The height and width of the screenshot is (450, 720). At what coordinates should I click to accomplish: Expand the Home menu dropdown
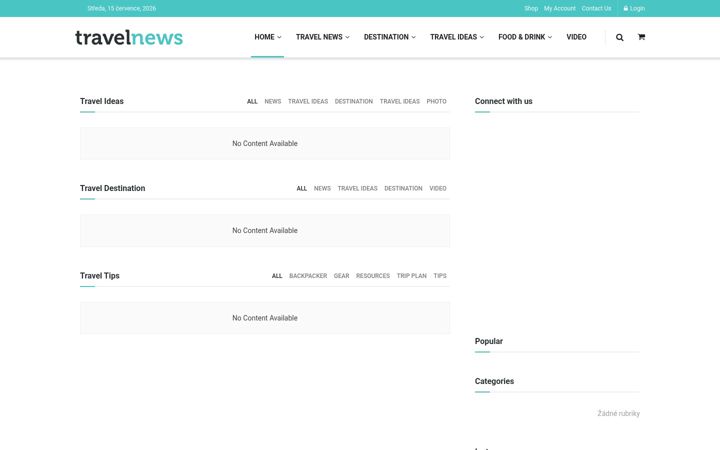coord(268,37)
